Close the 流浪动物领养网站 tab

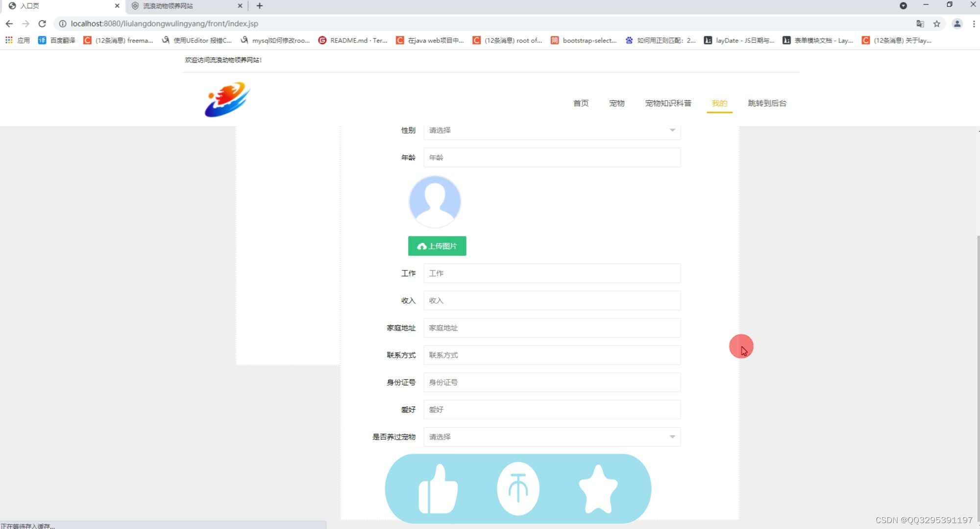[x=240, y=6]
